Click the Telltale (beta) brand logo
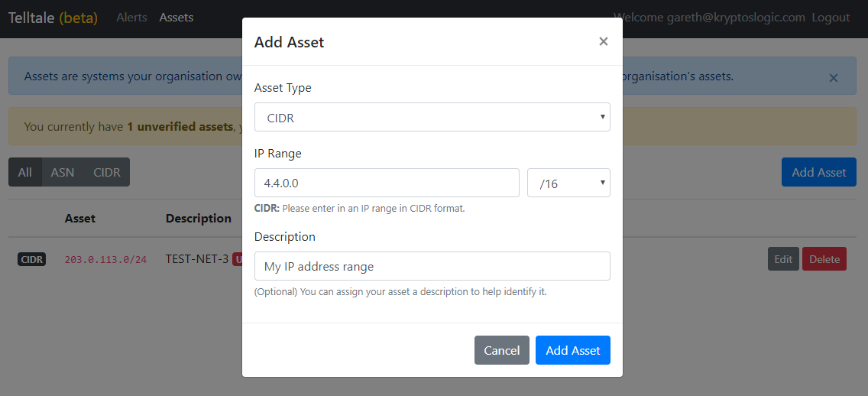The height and width of the screenshot is (396, 868). pyautogui.click(x=53, y=18)
